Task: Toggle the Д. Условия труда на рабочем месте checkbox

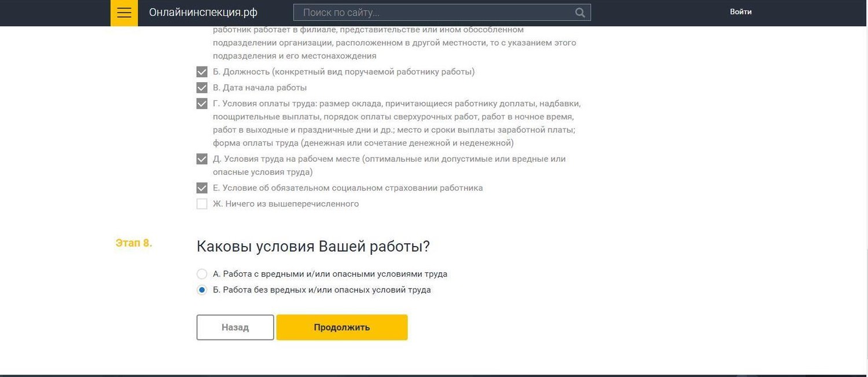Action: point(202,159)
